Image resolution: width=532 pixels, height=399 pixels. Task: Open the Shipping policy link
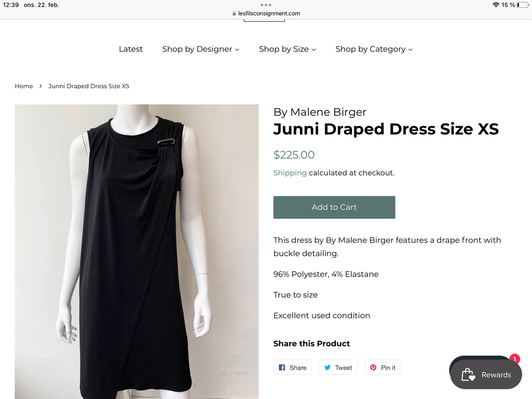tap(290, 173)
